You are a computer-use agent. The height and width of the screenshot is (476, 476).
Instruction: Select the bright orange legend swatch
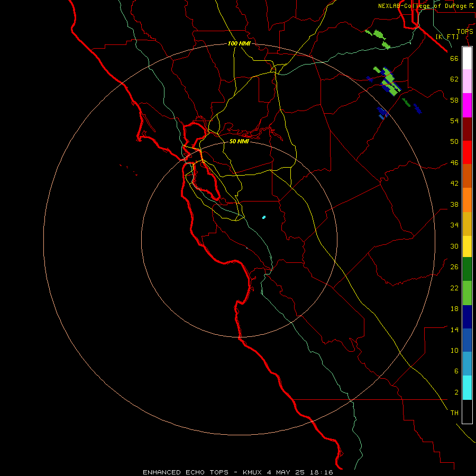tap(467, 200)
